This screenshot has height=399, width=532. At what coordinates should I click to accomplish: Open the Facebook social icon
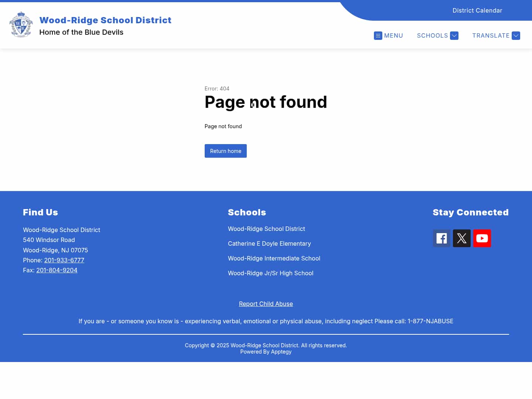(x=441, y=238)
